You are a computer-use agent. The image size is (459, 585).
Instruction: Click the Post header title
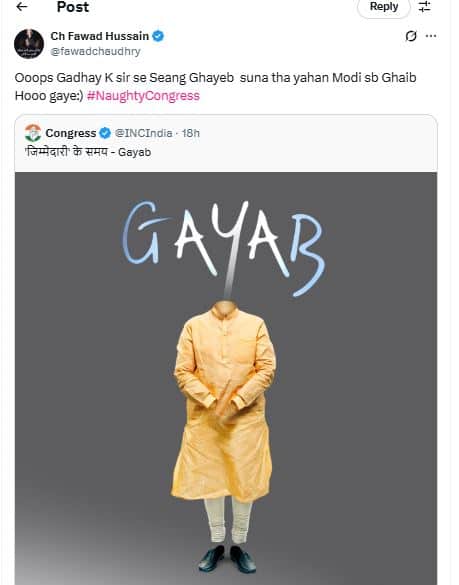[73, 7]
